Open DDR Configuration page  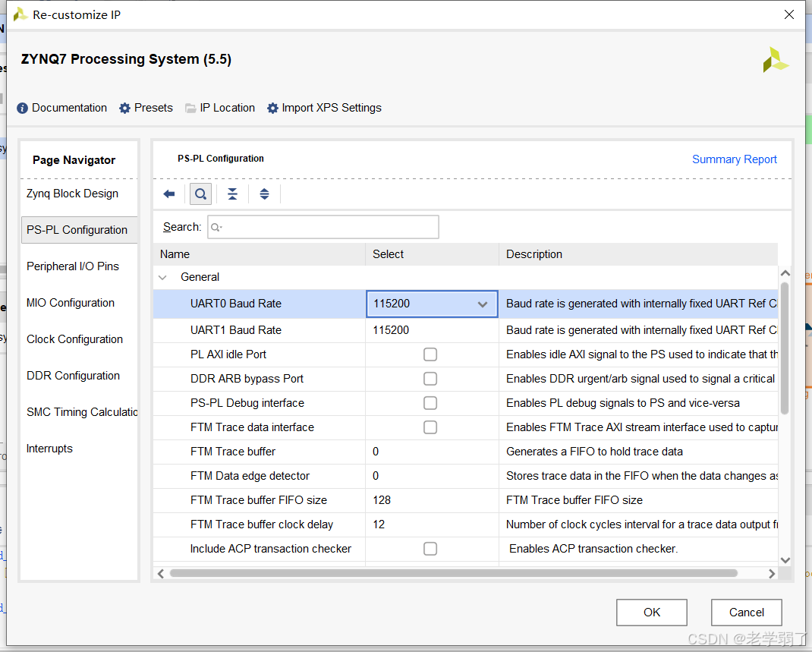(74, 376)
